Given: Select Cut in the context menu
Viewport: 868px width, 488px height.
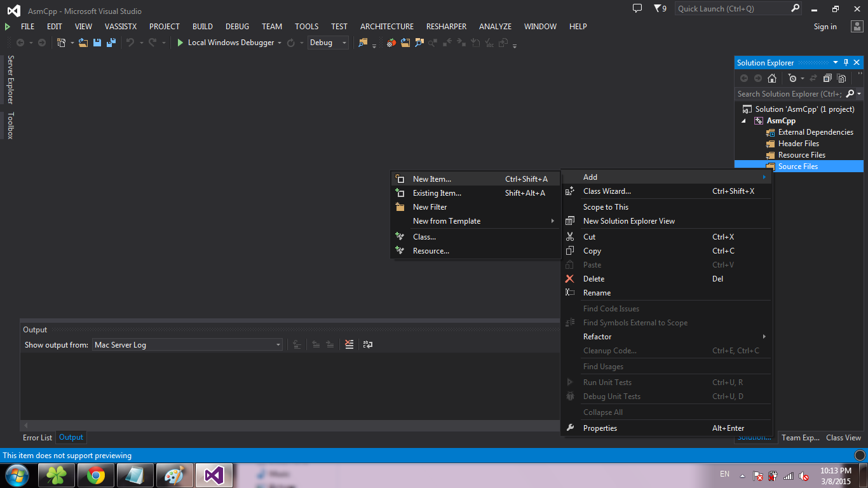Looking at the screenshot, I should pos(667,237).
